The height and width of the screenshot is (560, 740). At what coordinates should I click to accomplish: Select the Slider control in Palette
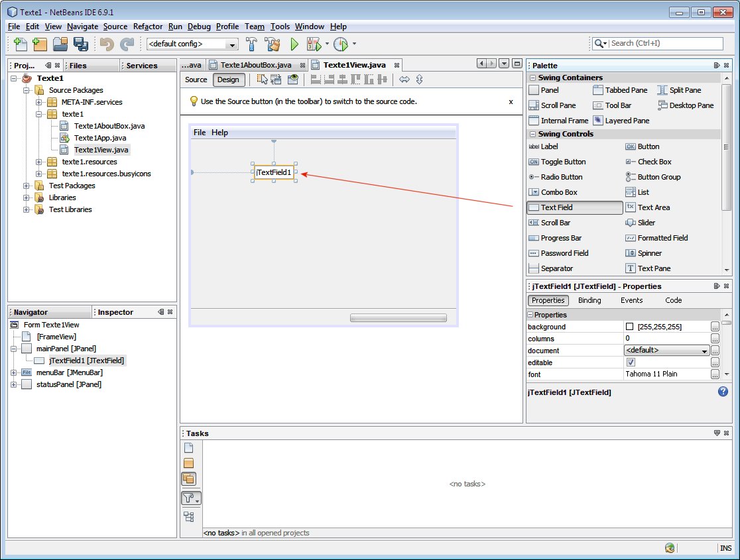(x=641, y=223)
